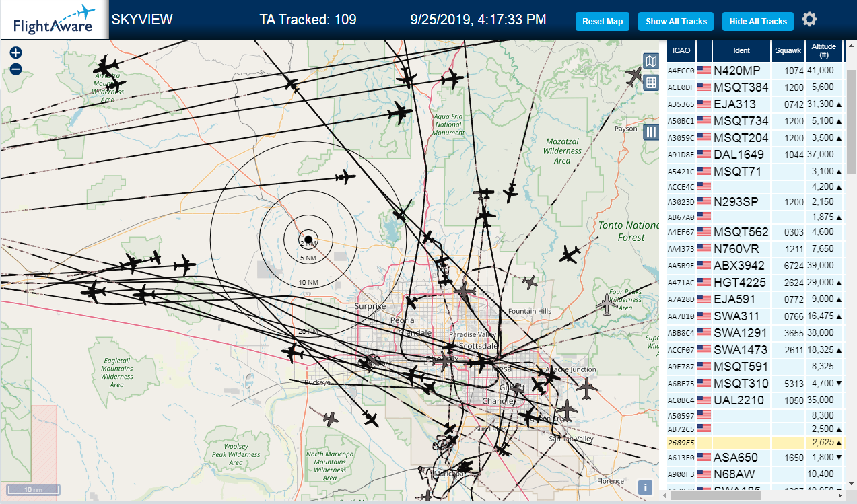This screenshot has width=857, height=504.
Task: Select flight MSQT204 in the list
Action: [x=754, y=137]
